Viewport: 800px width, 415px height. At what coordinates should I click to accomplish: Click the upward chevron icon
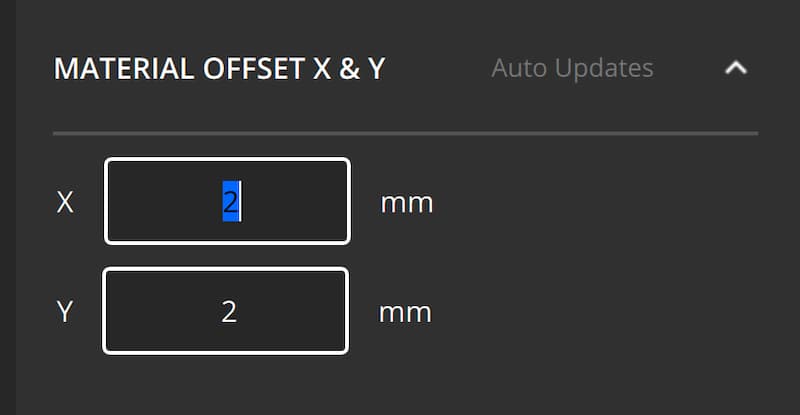click(x=735, y=69)
